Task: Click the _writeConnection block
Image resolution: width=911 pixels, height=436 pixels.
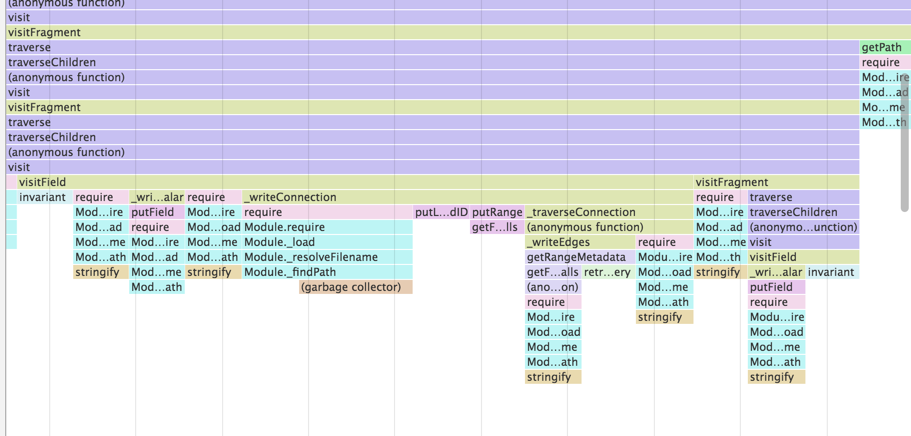Action: 468,197
